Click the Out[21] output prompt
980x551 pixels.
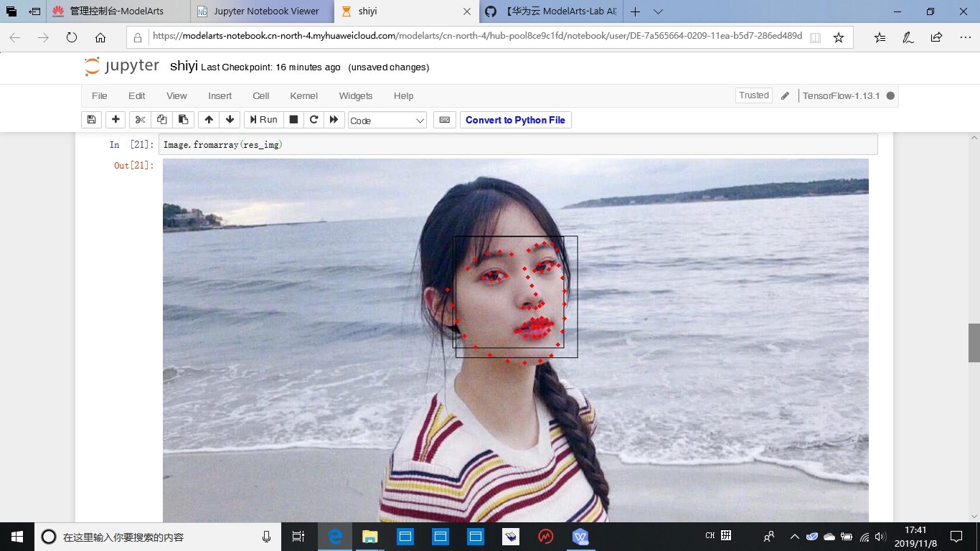pyautogui.click(x=133, y=166)
